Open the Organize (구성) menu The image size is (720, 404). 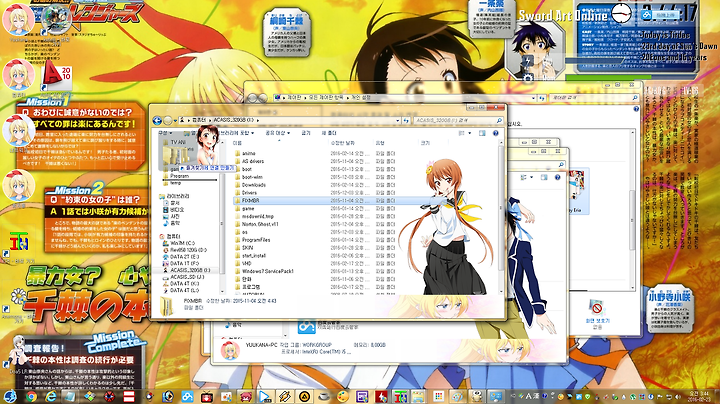click(x=165, y=133)
